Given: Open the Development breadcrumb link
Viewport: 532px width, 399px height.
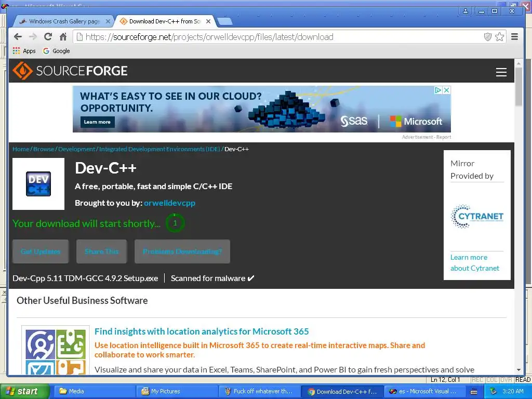Looking at the screenshot, I should point(77,149).
